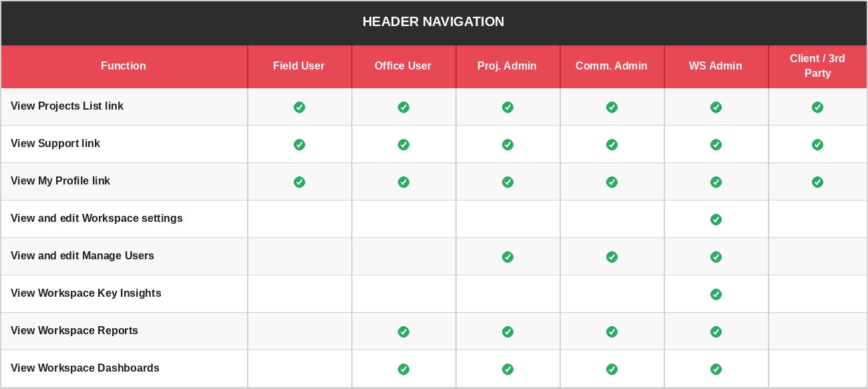The width and height of the screenshot is (868, 389).
Task: Click Office User checkmark for Workspace Reports
Action: pos(403,332)
